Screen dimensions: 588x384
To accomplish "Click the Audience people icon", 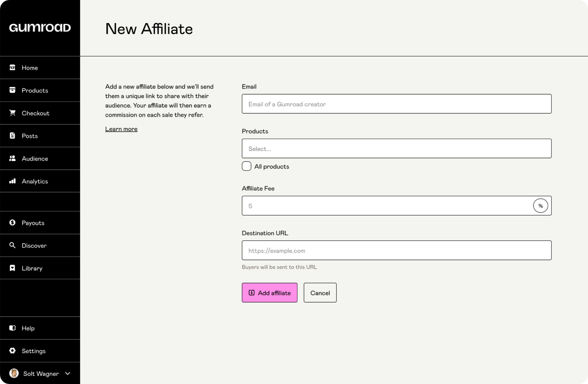I will tap(13, 159).
